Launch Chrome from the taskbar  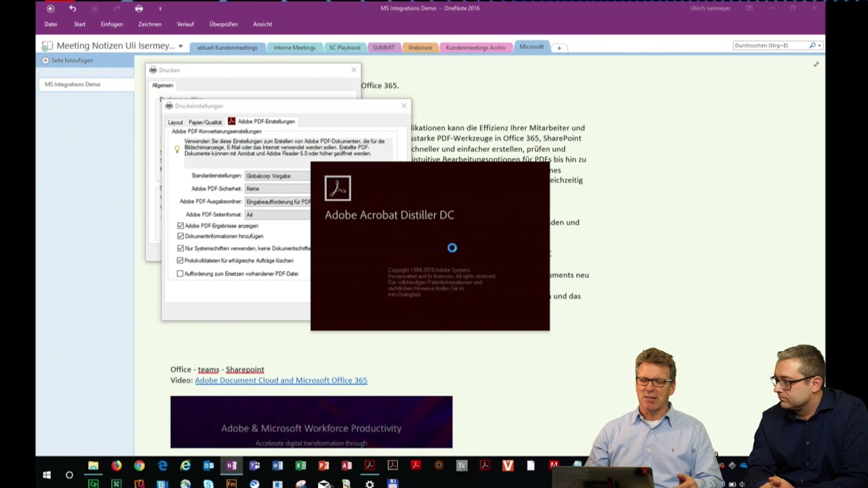tap(139, 466)
